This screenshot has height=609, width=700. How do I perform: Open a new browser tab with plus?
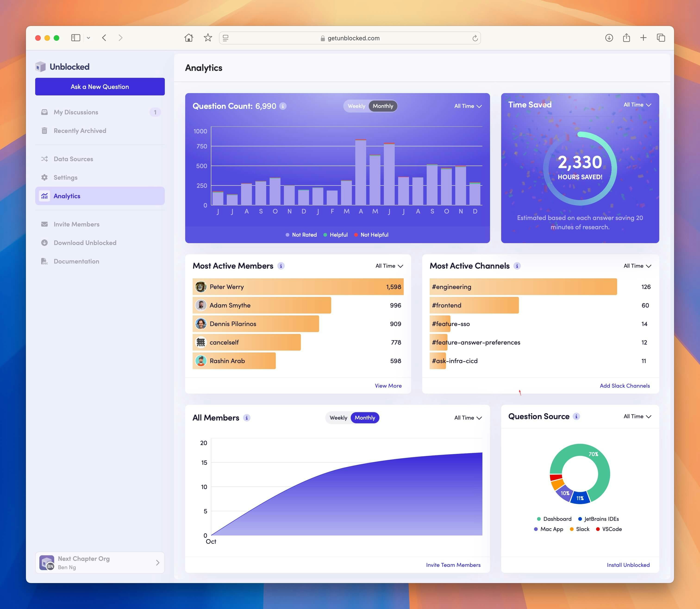pos(643,38)
